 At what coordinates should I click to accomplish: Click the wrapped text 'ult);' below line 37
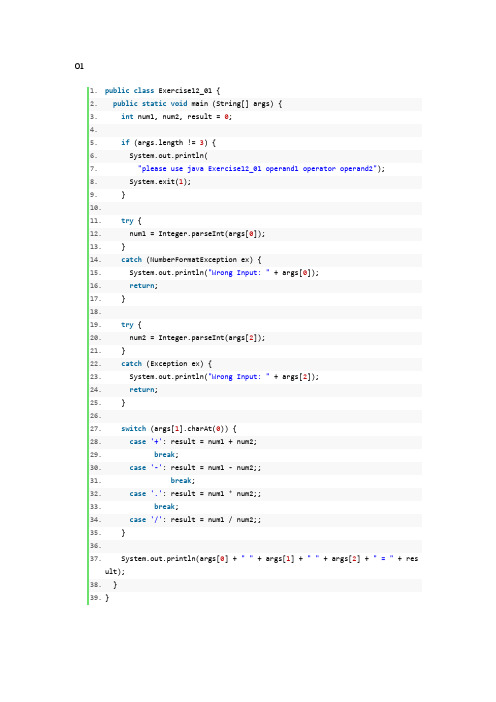point(115,571)
